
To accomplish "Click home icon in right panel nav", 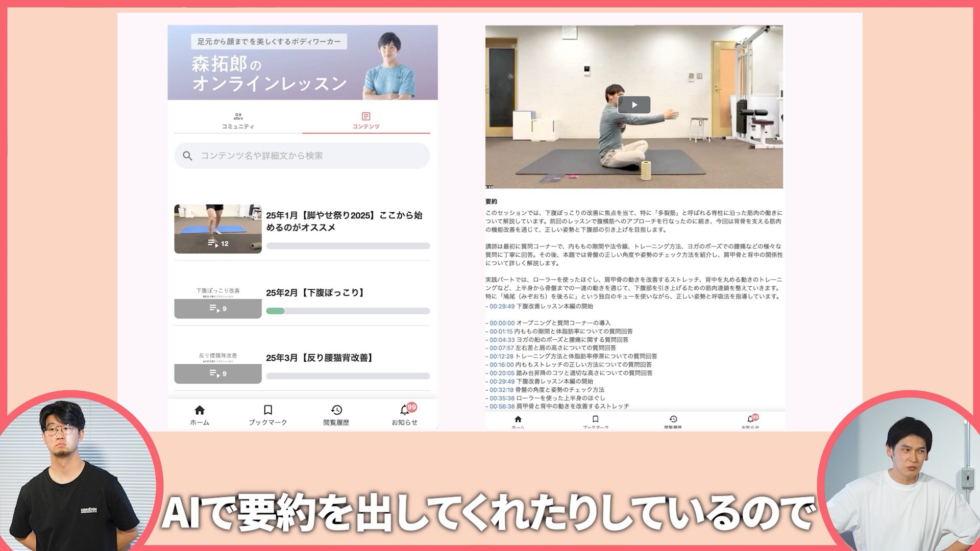I will click(518, 419).
